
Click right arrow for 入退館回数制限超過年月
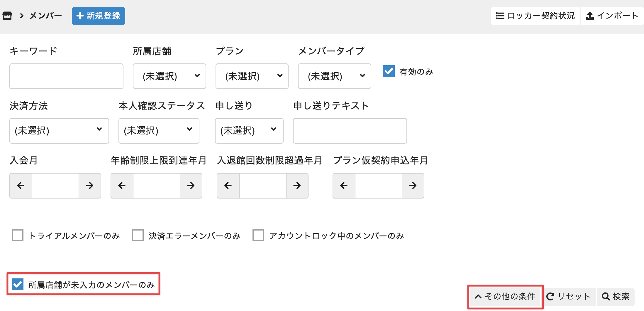(x=297, y=186)
